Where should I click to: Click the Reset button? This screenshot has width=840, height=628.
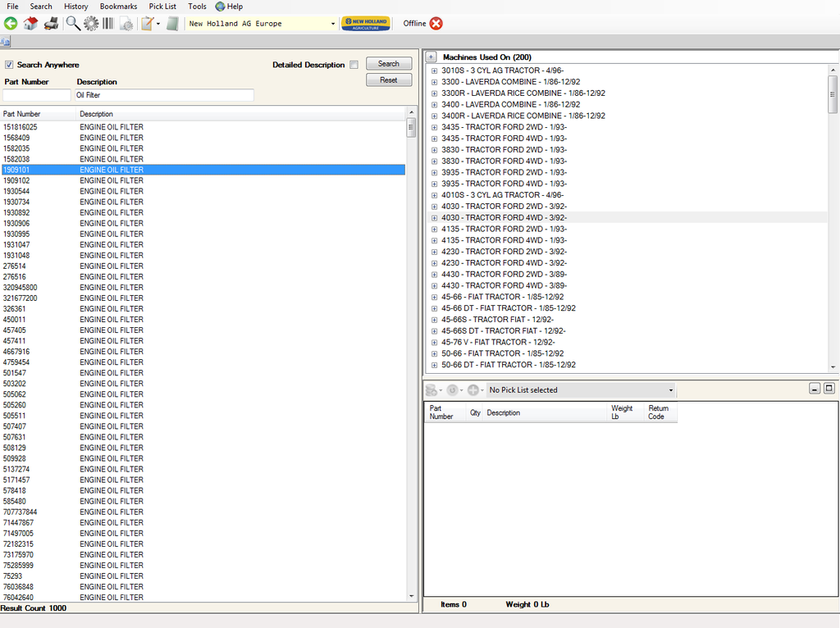[x=389, y=80]
